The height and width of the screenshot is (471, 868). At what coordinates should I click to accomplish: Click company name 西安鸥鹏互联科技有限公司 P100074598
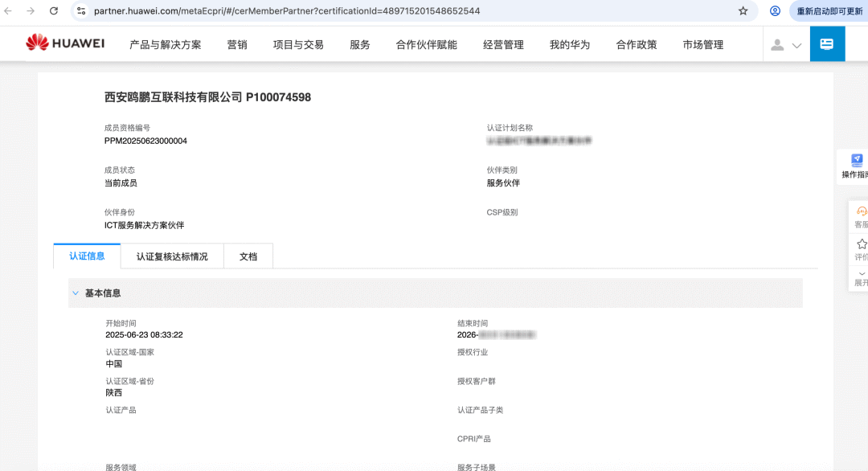[207, 97]
